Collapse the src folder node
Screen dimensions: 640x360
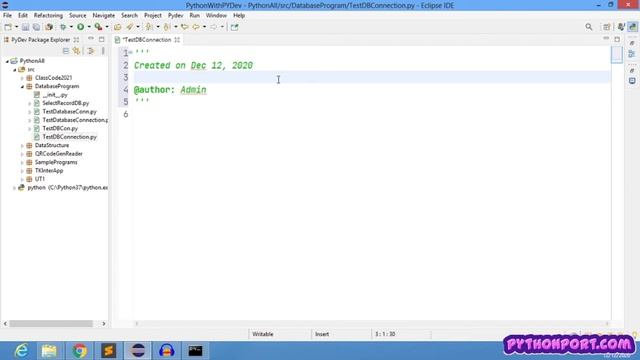[15, 70]
